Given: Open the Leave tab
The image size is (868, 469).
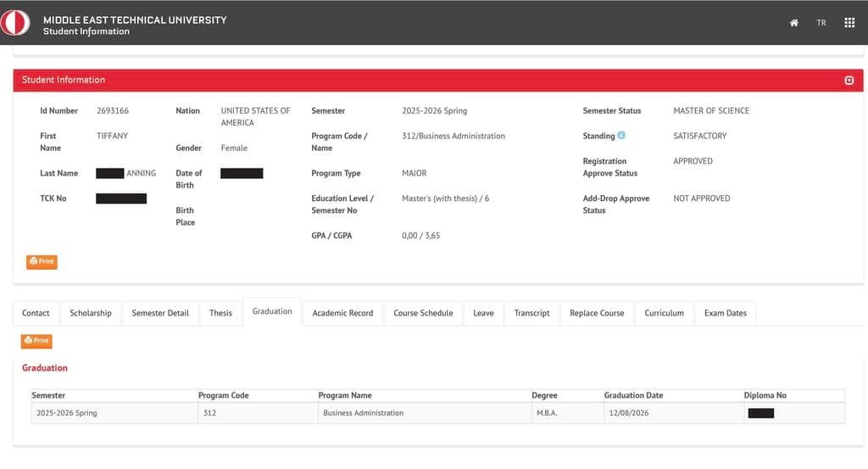Looking at the screenshot, I should coord(483,314).
